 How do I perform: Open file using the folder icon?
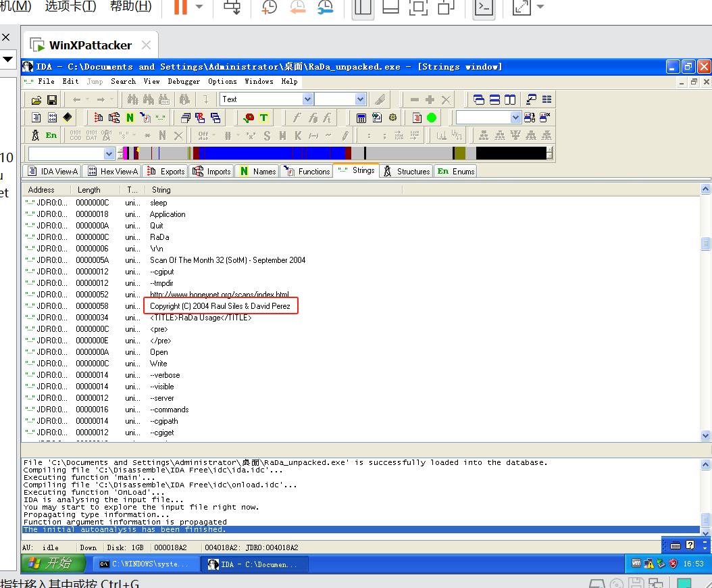(36, 100)
